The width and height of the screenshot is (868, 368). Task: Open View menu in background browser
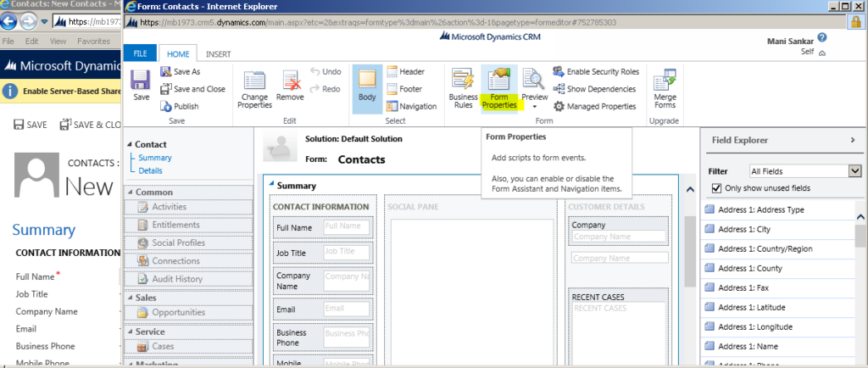tap(58, 41)
